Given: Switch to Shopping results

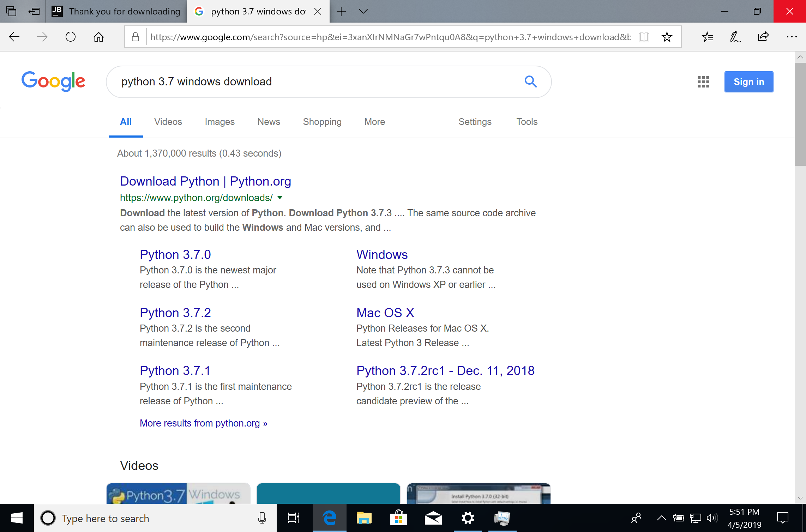Looking at the screenshot, I should (x=322, y=122).
